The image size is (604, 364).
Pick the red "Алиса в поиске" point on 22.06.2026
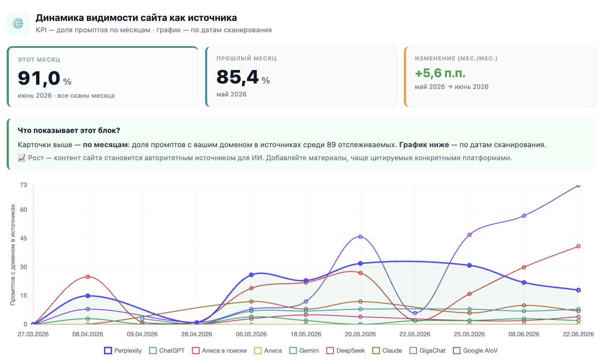point(578,246)
